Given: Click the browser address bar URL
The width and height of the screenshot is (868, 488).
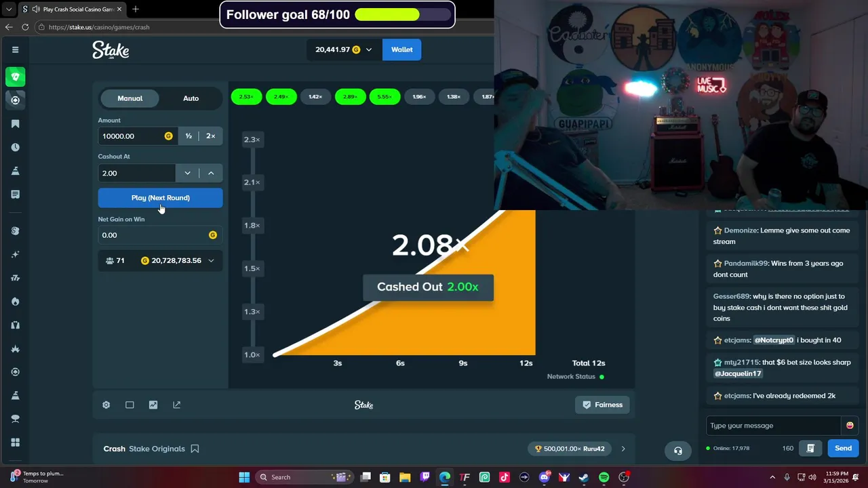Looking at the screenshot, I should (99, 27).
